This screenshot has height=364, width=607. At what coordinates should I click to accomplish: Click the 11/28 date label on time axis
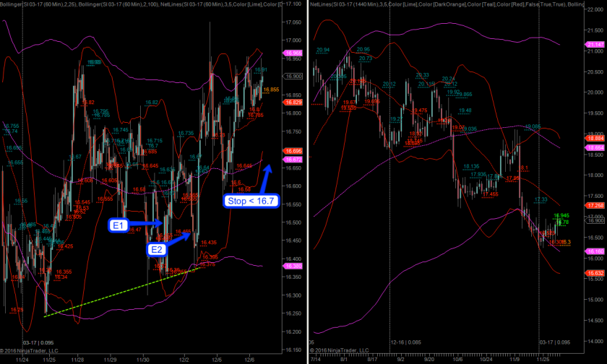pos(77,360)
